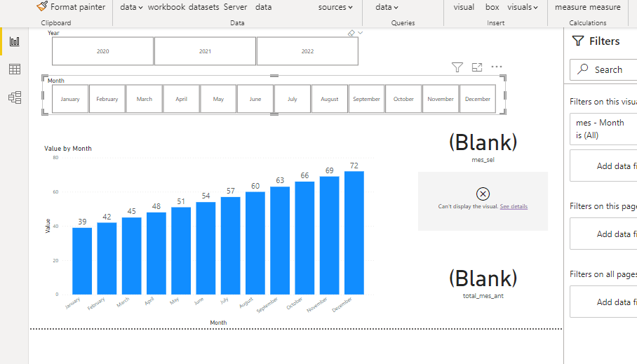Switch to the Data table view

click(15, 69)
